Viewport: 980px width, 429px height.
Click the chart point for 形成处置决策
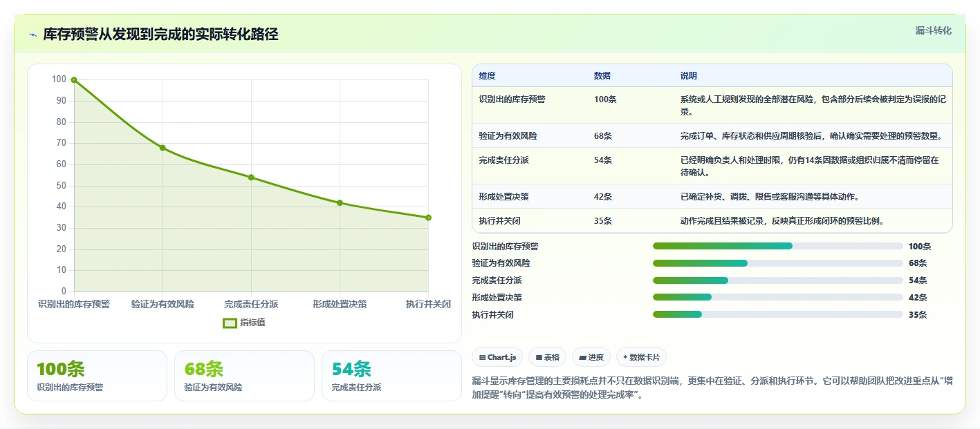coord(340,203)
